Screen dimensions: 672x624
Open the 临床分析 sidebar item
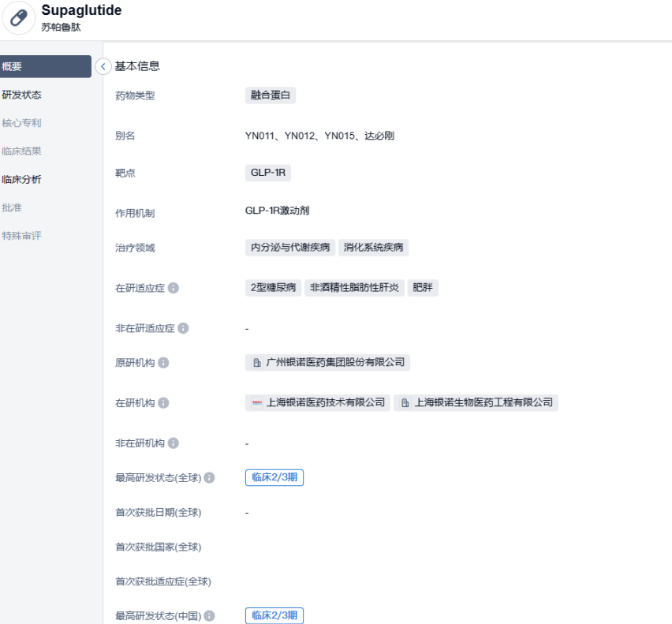22,179
